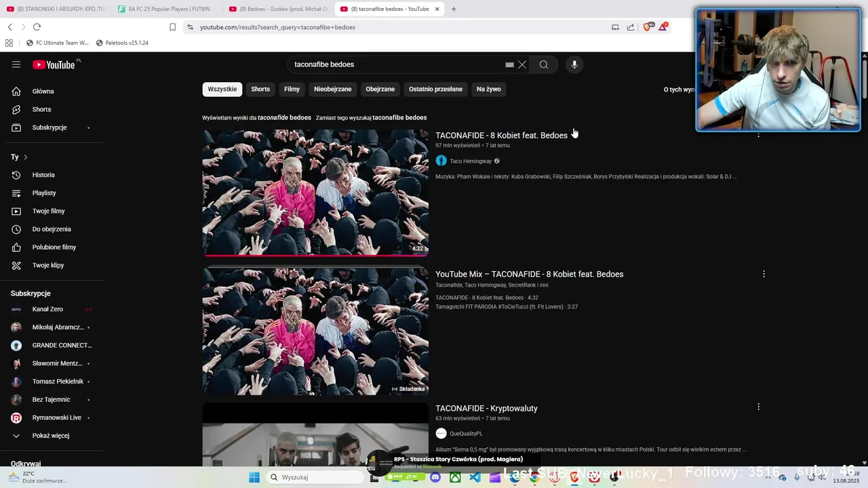Open Brave Rewards triangle icon
This screenshot has height=488, width=868.
point(663,27)
